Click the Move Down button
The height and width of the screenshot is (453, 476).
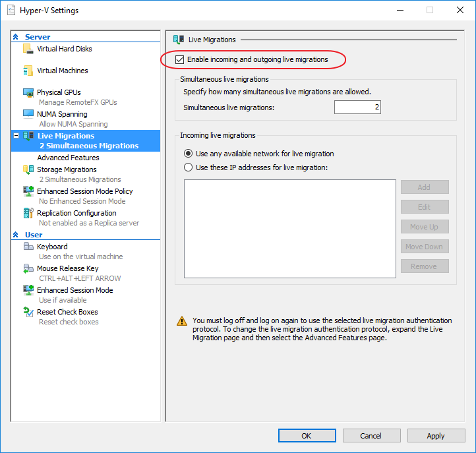coord(425,246)
